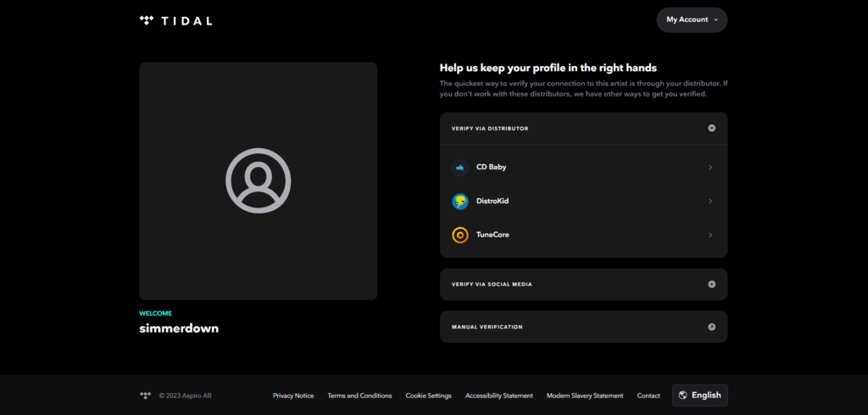
Task: Open CD Baby row chevron arrow
Action: tap(710, 168)
